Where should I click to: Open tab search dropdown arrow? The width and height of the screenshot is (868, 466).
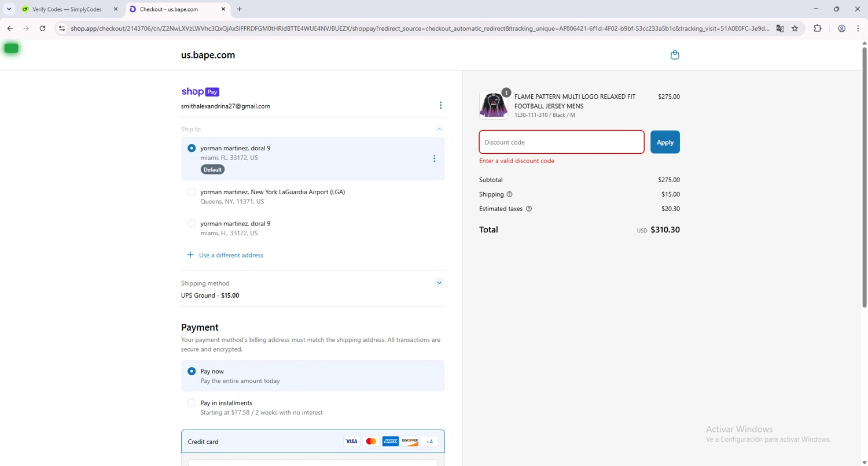9,9
